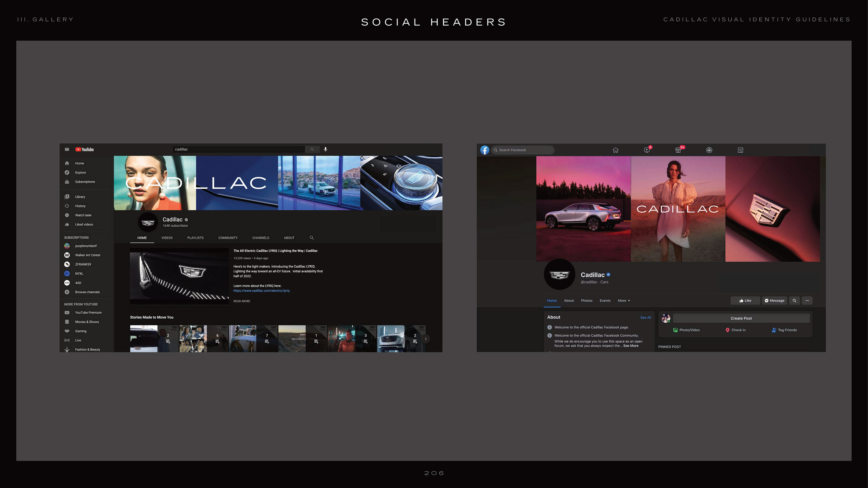Screen dimensions: 868x488
Task: Open Watch later in YouTube sidebar
Action: point(83,215)
